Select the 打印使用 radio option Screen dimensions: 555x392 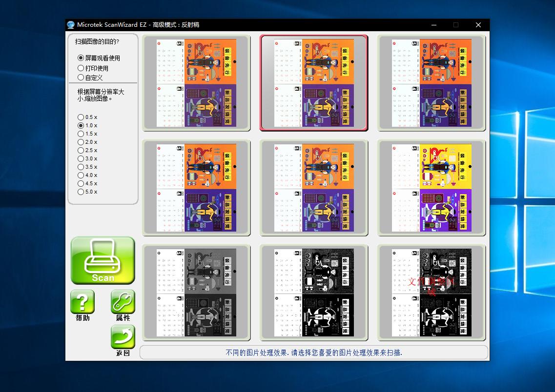pyautogui.click(x=93, y=68)
